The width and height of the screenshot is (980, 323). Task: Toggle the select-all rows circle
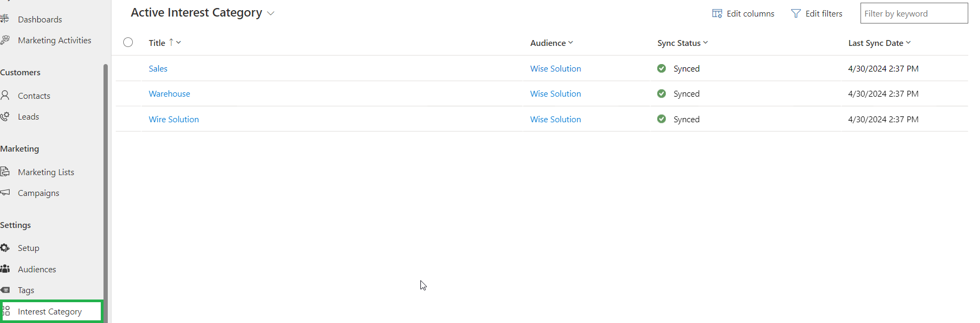[x=128, y=43]
